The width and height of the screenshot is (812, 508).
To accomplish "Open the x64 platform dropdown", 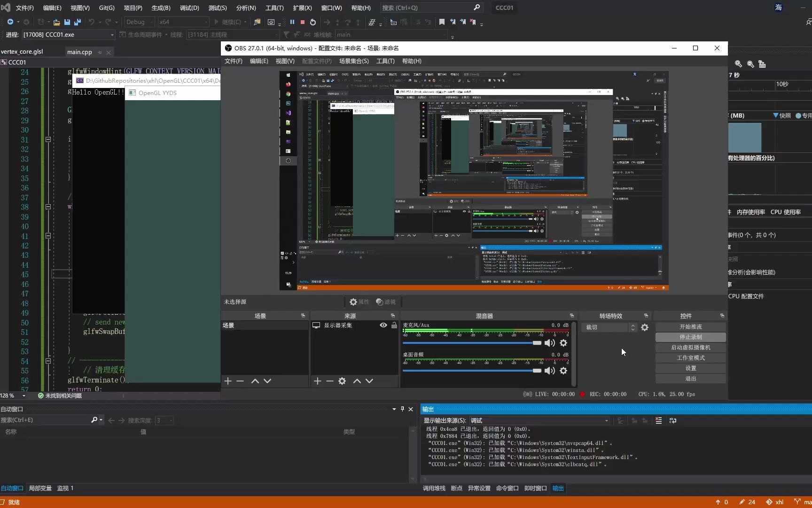I will [183, 22].
